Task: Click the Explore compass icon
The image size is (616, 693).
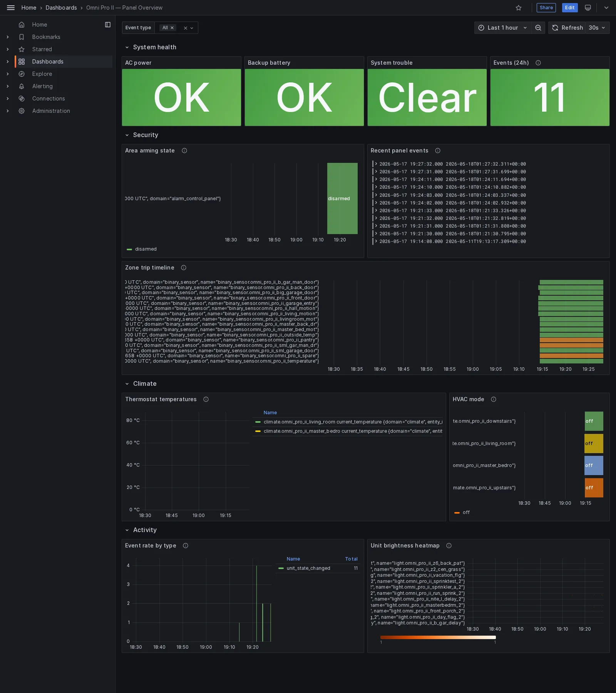Action: [22, 74]
